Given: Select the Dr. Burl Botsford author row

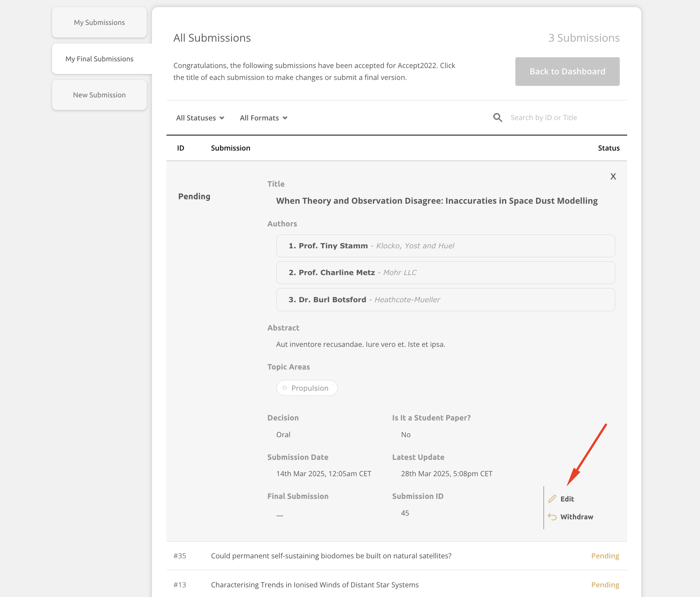Looking at the screenshot, I should [x=445, y=300].
